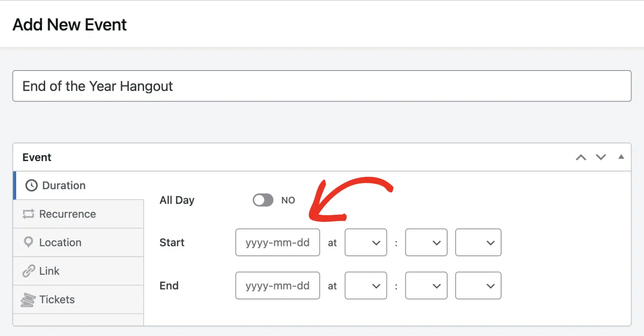Image resolution: width=644 pixels, height=336 pixels.
Task: Click the Recurrence loop icon
Action: click(29, 214)
